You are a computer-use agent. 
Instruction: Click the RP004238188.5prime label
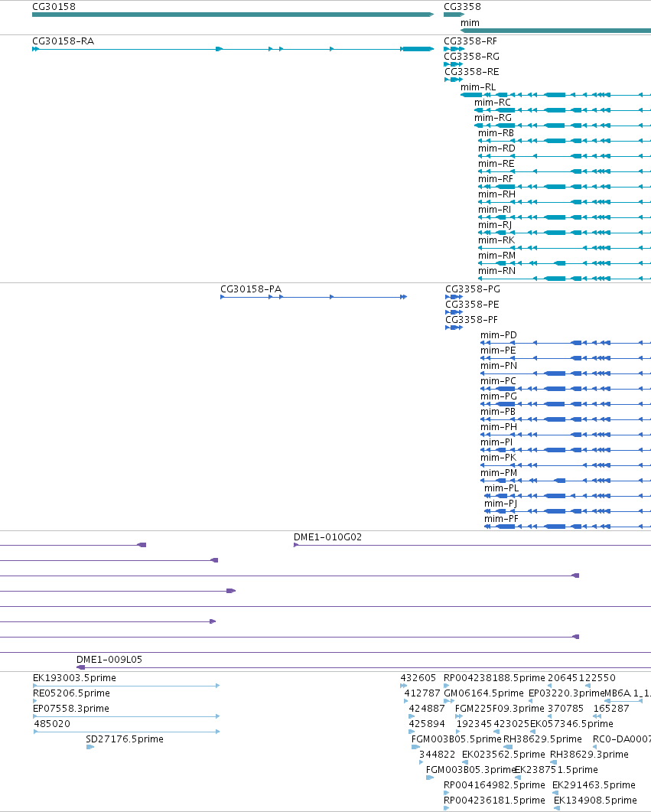494,678
